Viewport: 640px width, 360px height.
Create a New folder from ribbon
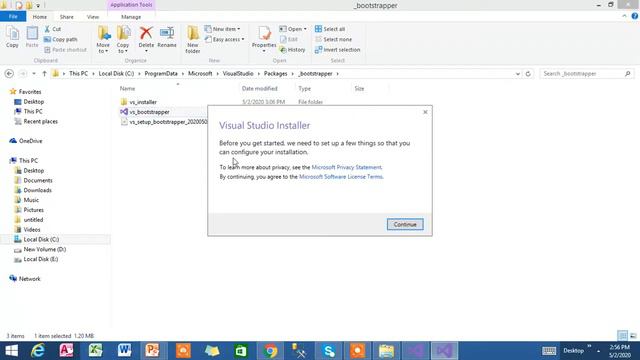[x=193, y=40]
